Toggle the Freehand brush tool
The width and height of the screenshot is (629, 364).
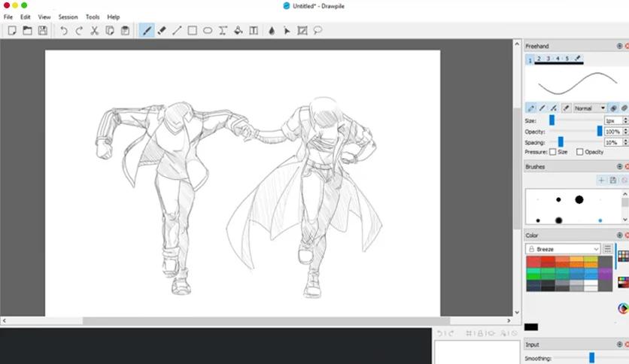click(x=147, y=31)
